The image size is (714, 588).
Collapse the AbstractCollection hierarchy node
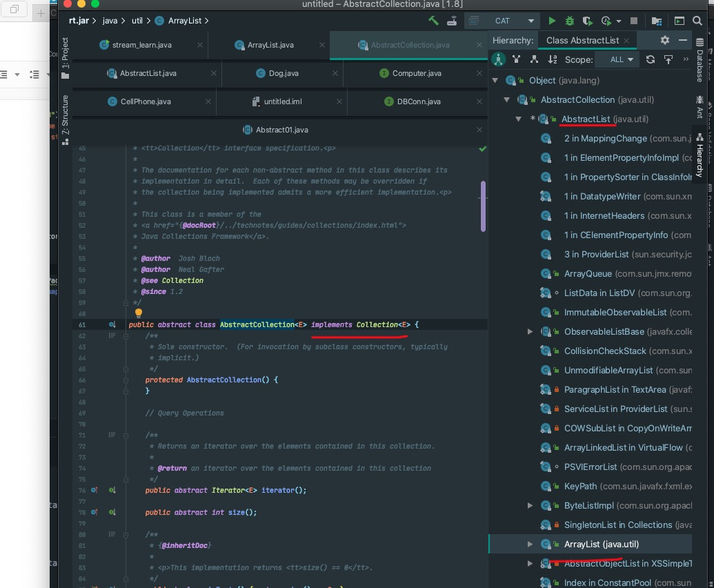pyautogui.click(x=506, y=99)
